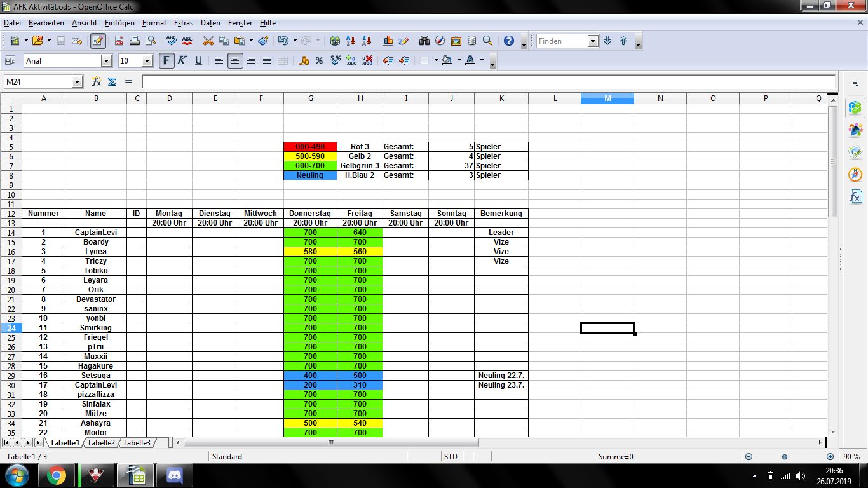Open the Datei menu
Viewport: 868px width, 488px height.
(12, 22)
